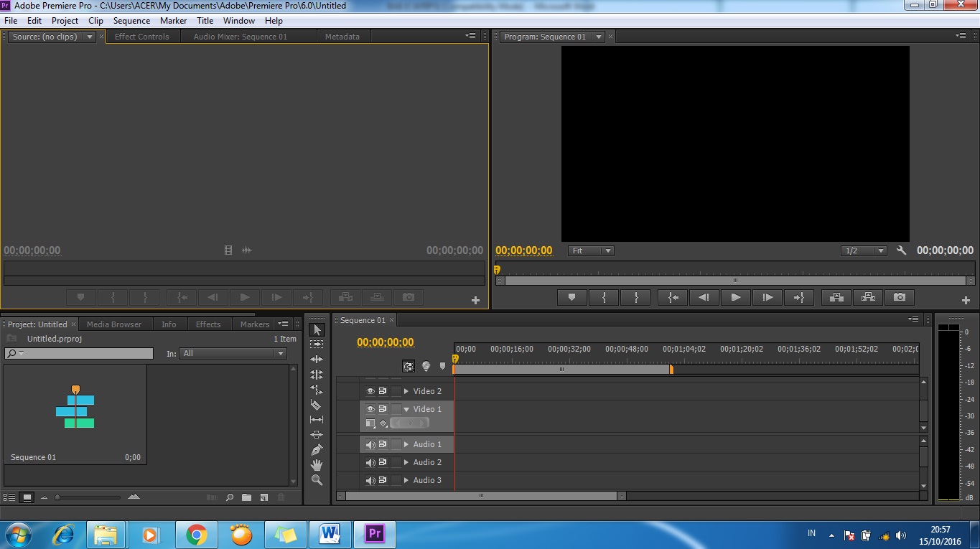The image size is (980, 549).
Task: Click Mark Out in Program monitor
Action: [635, 297]
